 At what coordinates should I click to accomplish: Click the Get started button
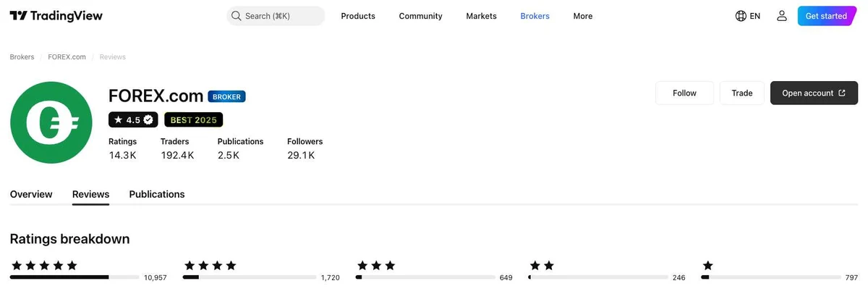point(826,16)
